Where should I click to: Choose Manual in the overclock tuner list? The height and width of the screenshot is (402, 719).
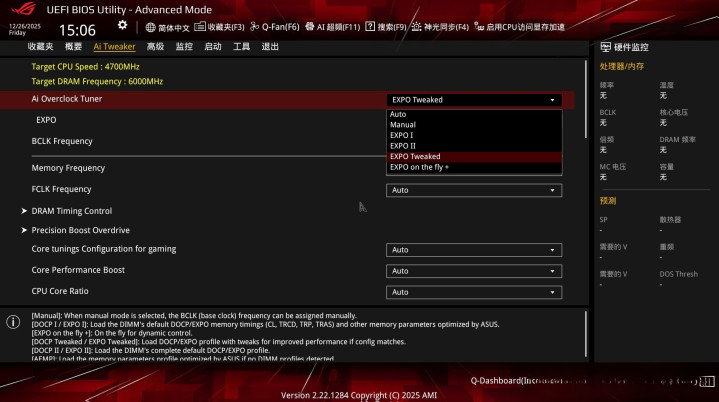[x=474, y=125]
